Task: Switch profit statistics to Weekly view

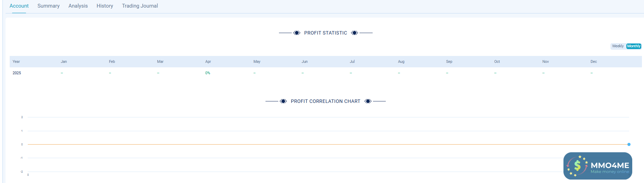Action: pyautogui.click(x=618, y=46)
